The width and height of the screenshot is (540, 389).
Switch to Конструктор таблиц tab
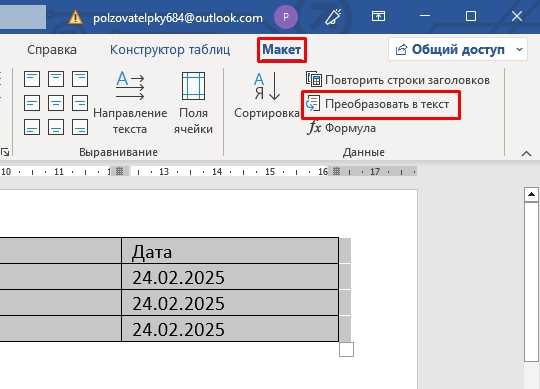[170, 50]
